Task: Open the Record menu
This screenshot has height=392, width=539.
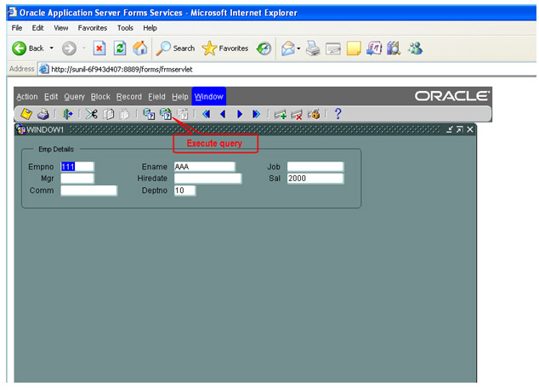Action: tap(129, 97)
